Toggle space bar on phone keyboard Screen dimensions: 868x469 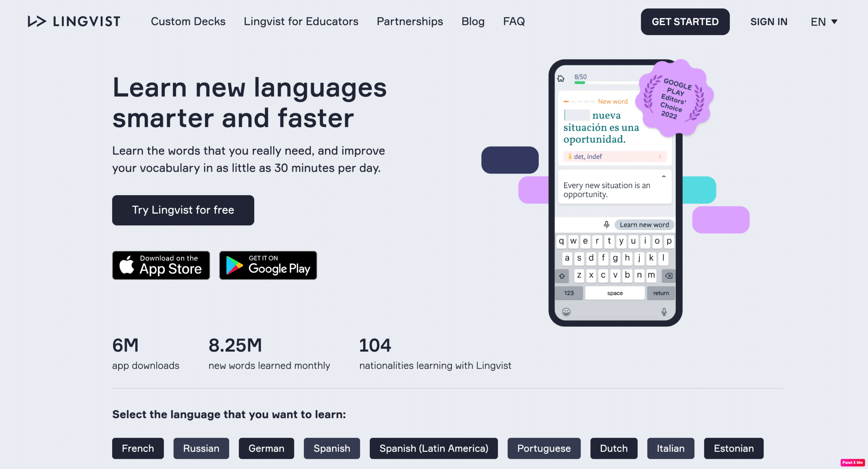(x=614, y=293)
